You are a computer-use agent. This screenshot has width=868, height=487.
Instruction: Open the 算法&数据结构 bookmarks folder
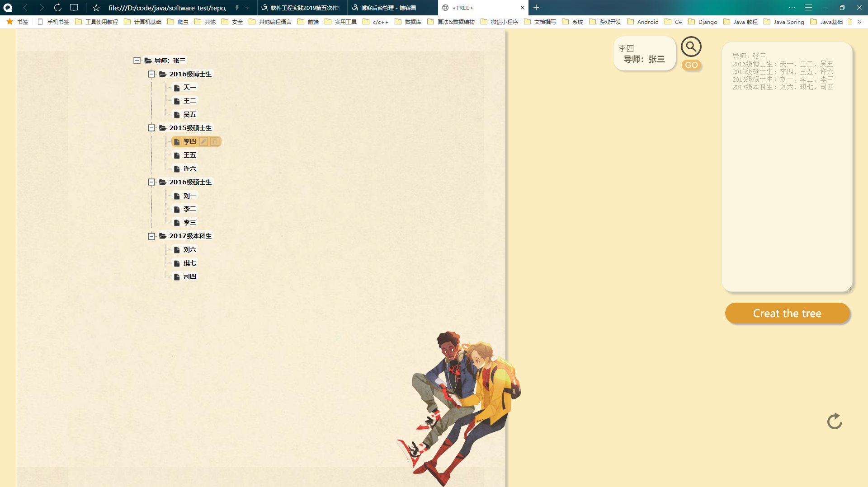(451, 22)
